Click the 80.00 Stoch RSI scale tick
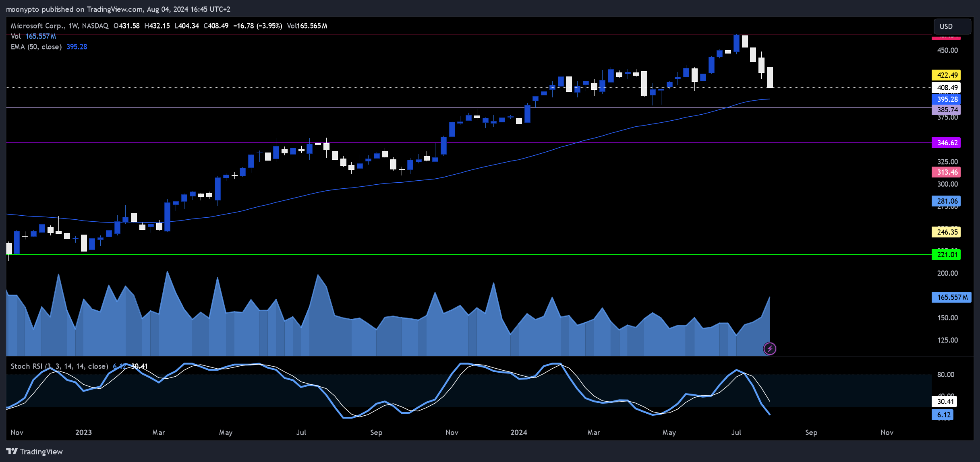 coord(945,375)
